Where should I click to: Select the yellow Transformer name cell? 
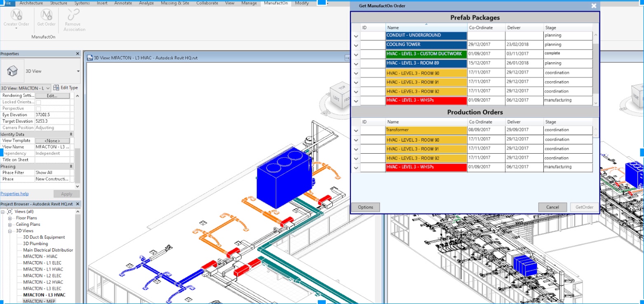426,130
